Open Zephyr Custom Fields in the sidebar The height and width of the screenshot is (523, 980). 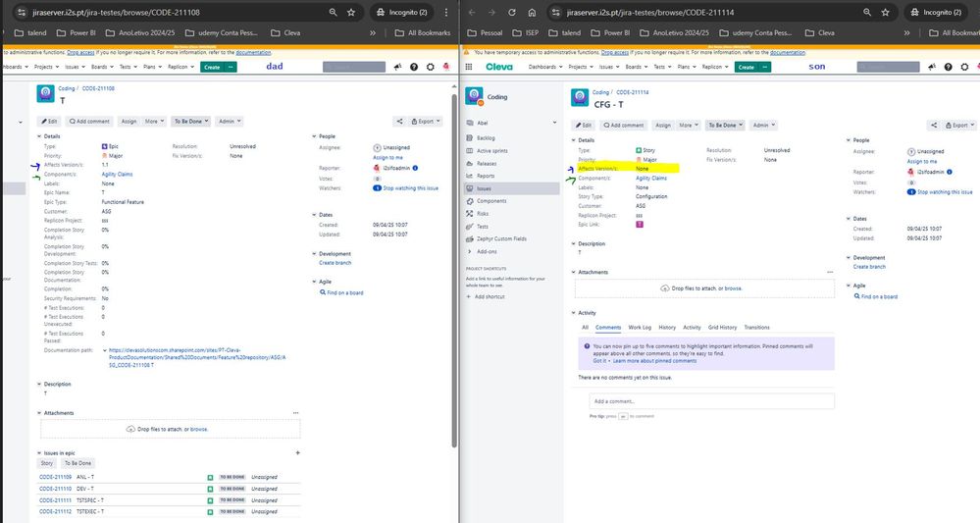[x=501, y=238]
